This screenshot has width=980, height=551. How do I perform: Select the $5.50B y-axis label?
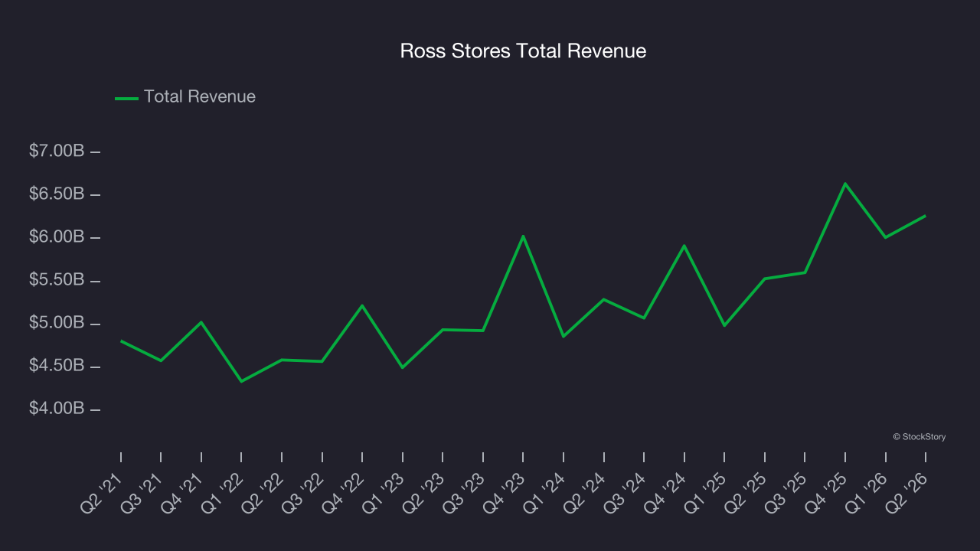[57, 281]
